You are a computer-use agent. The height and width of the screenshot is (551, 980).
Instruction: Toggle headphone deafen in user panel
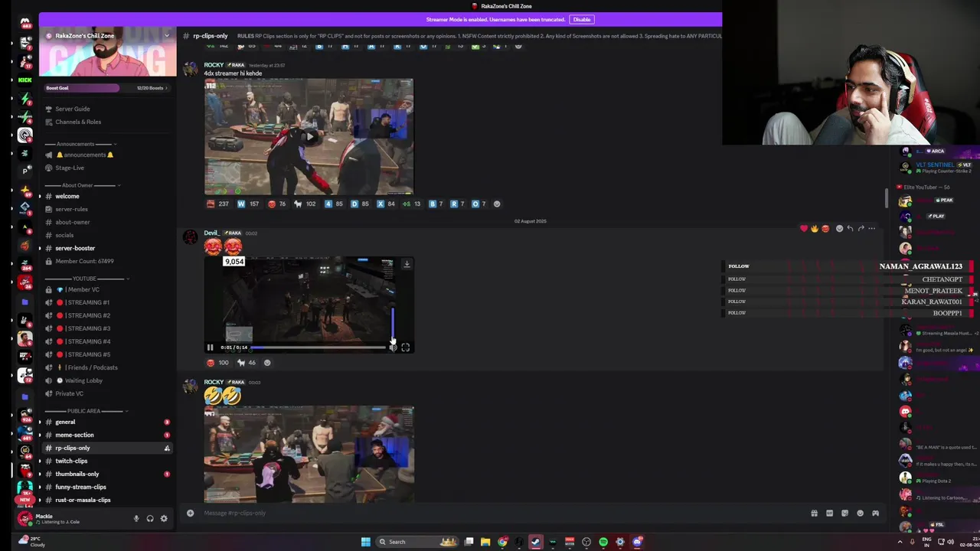click(150, 518)
